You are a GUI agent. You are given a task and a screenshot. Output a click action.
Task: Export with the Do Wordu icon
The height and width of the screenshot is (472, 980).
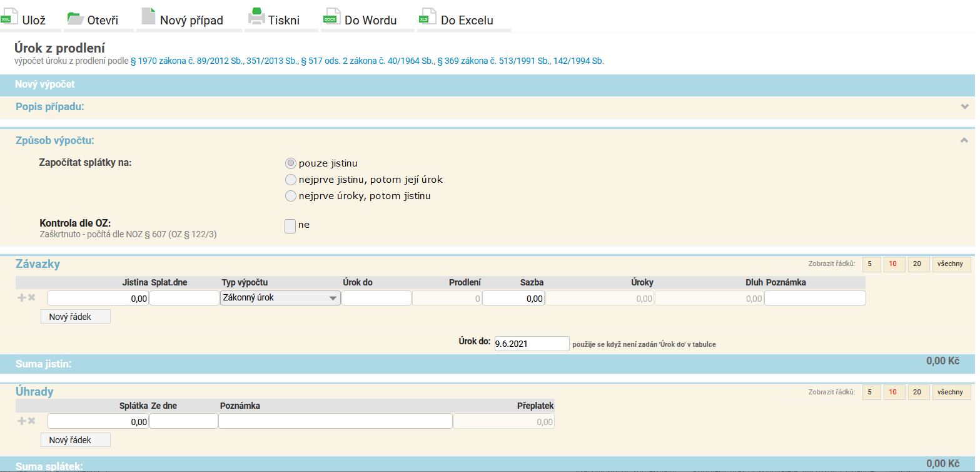point(331,17)
